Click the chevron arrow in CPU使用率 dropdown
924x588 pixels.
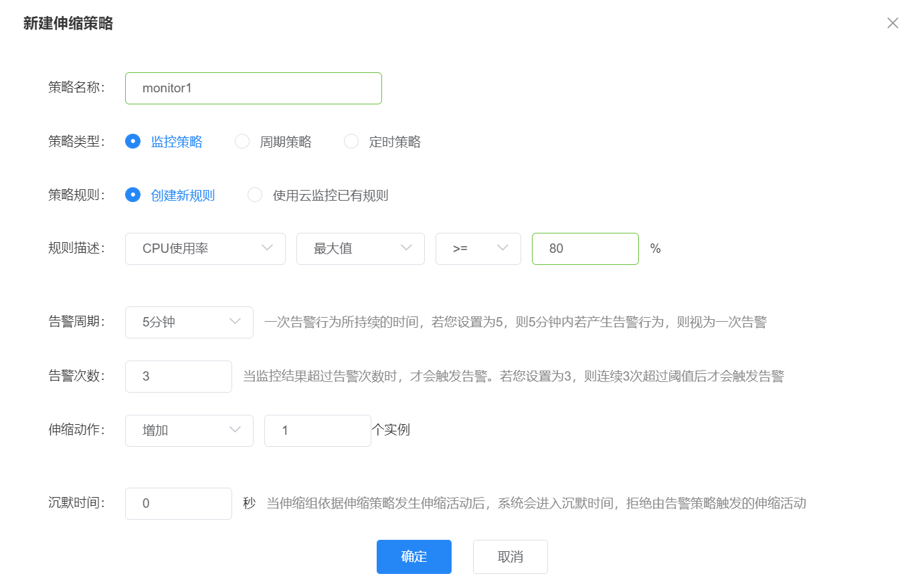pos(268,248)
